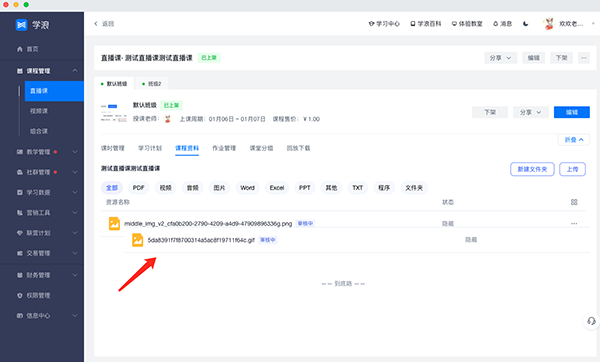Open the user account dropdown arrow
This screenshot has width=600, height=362.
point(593,24)
